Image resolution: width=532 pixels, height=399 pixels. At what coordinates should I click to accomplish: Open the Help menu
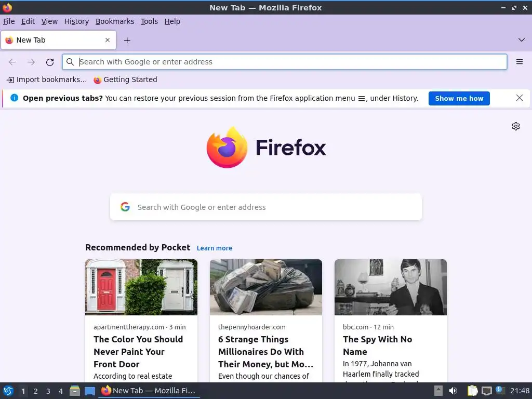(x=172, y=21)
